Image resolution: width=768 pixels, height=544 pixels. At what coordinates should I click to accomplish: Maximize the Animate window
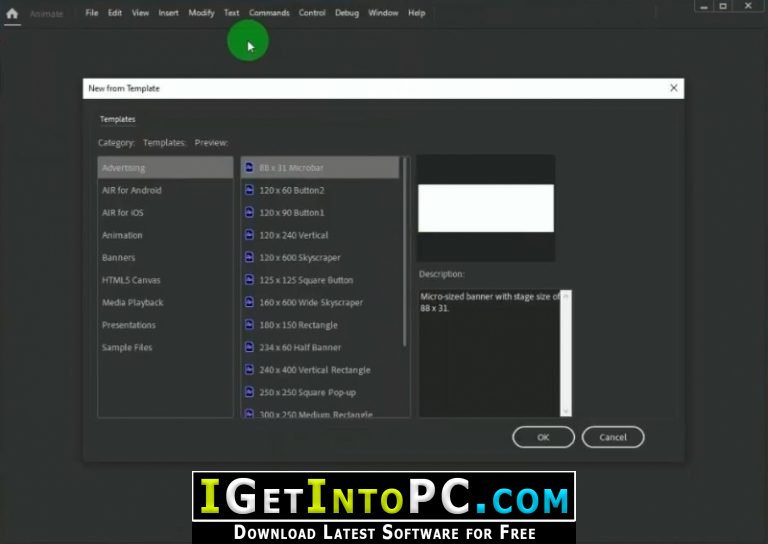[723, 6]
